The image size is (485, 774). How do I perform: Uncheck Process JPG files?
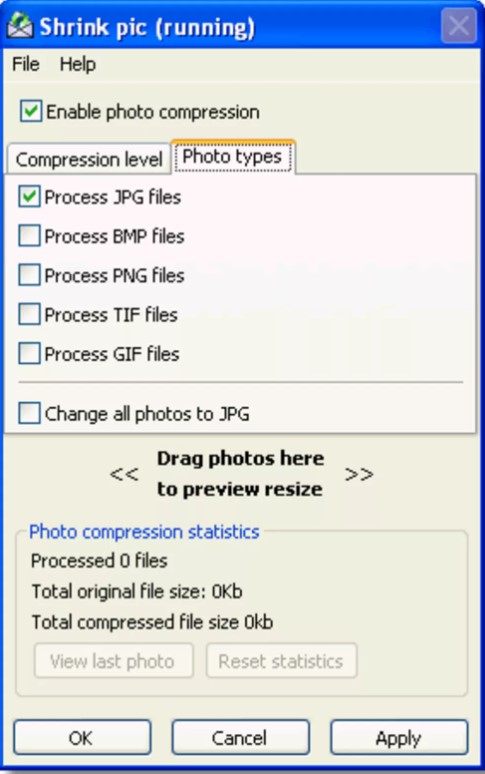(x=29, y=196)
